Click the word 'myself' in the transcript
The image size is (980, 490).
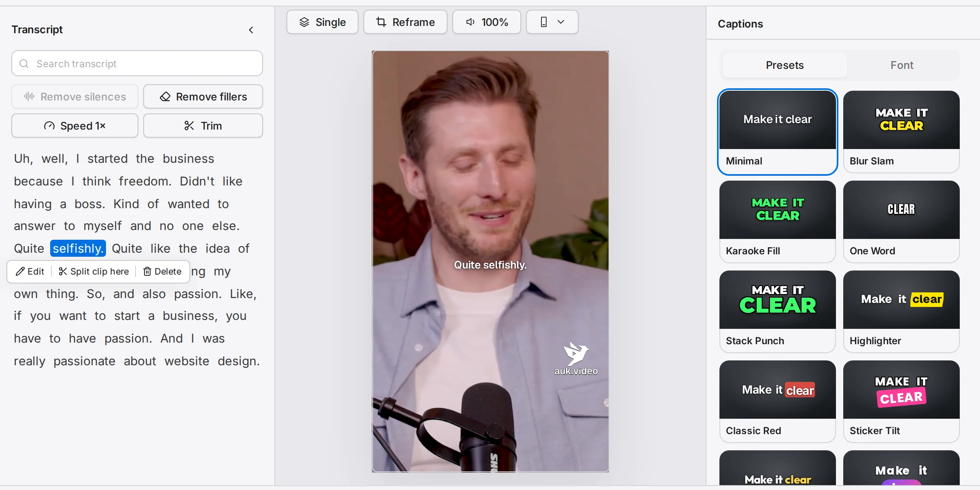tap(102, 226)
